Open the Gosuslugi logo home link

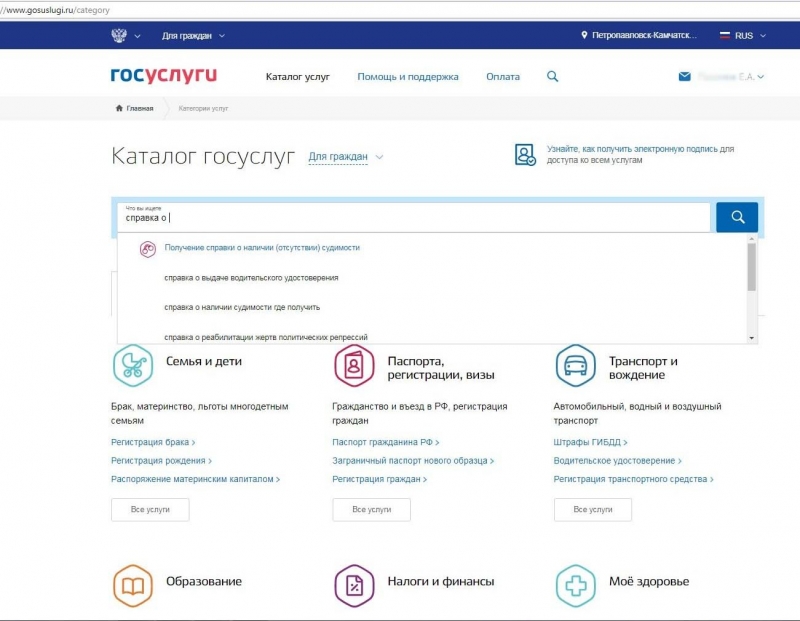(x=164, y=76)
